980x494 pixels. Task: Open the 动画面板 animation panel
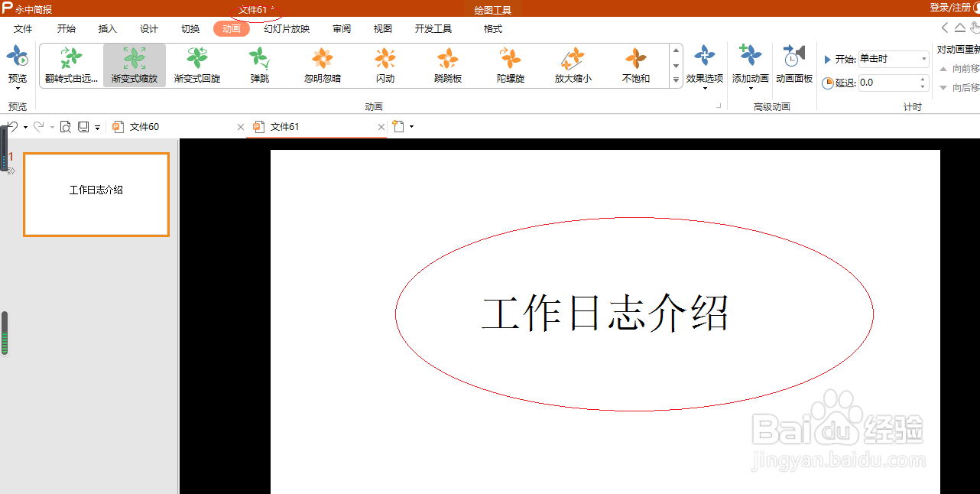point(793,65)
